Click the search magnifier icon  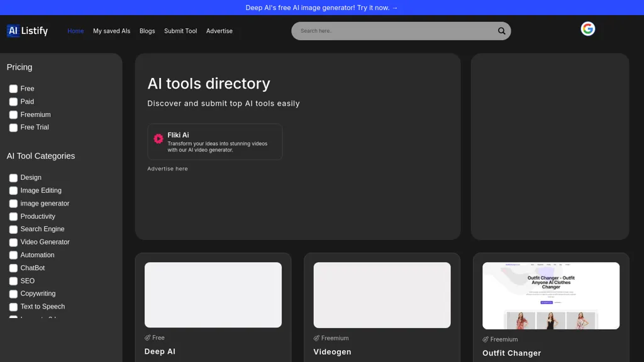coord(501,31)
